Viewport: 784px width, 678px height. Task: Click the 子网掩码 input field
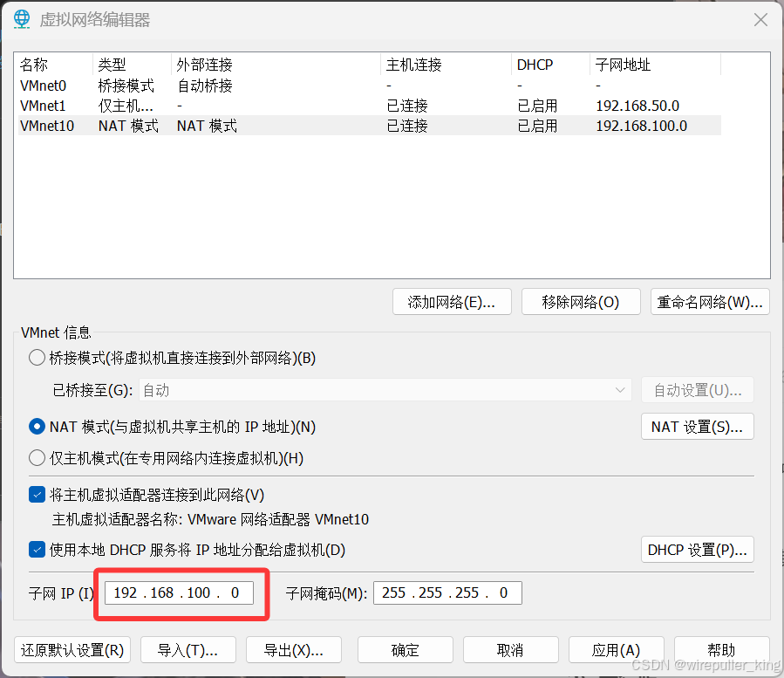pos(447,593)
